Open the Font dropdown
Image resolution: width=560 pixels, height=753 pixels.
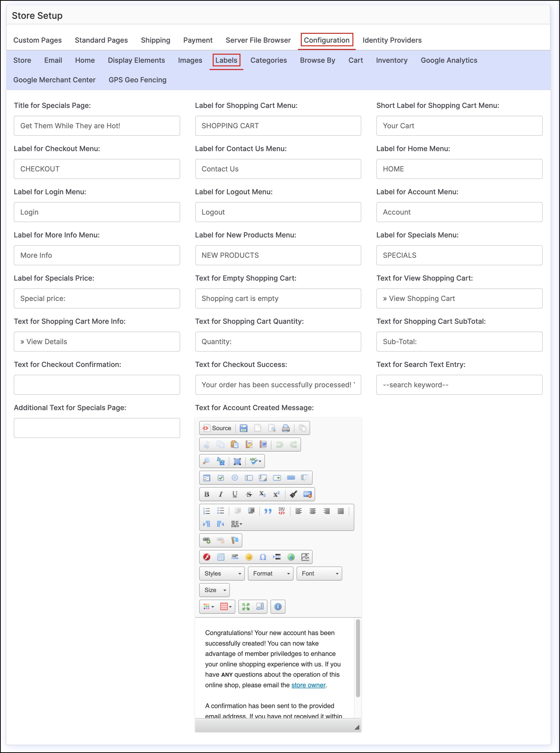pos(319,573)
